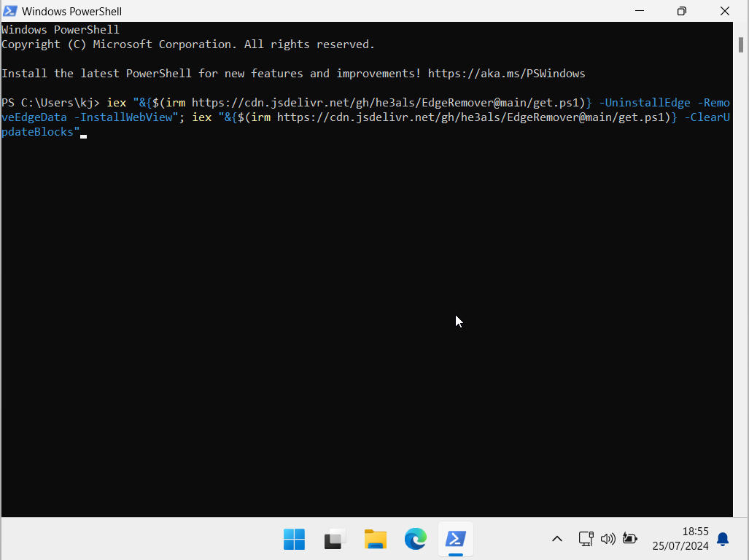Open the volume speaker tray icon
749x560 pixels.
(608, 539)
